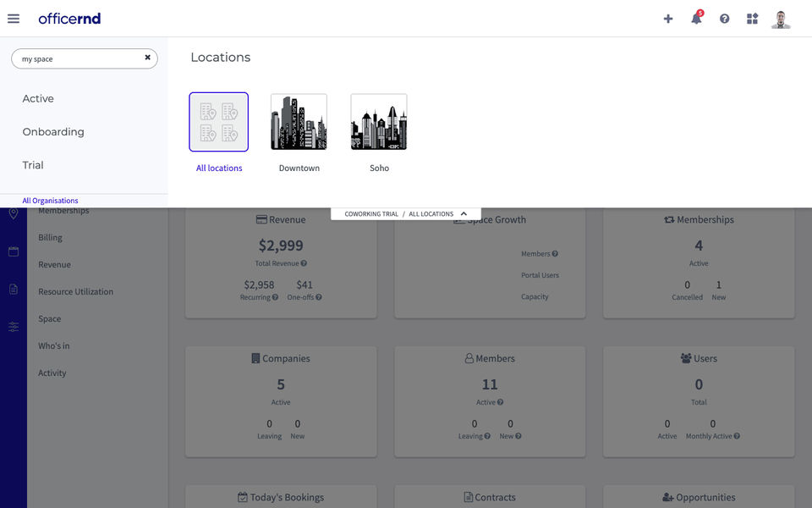Open the calendar sidebar icon

(x=14, y=251)
